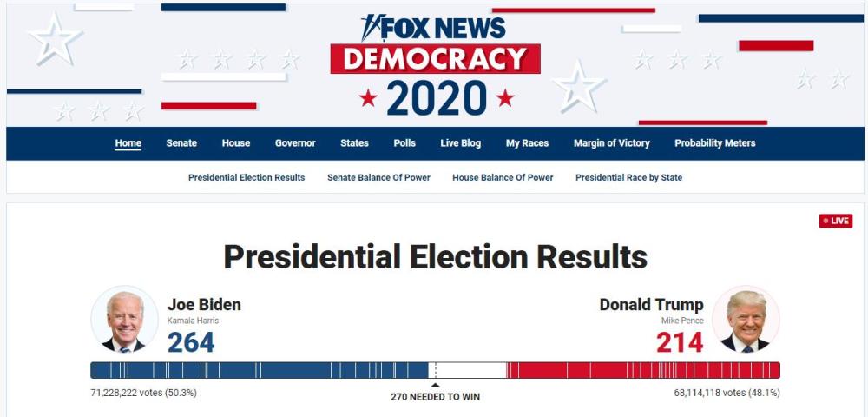Click the Presidential Election Results sub-link
Viewport: 868px width, 417px height.
click(247, 177)
